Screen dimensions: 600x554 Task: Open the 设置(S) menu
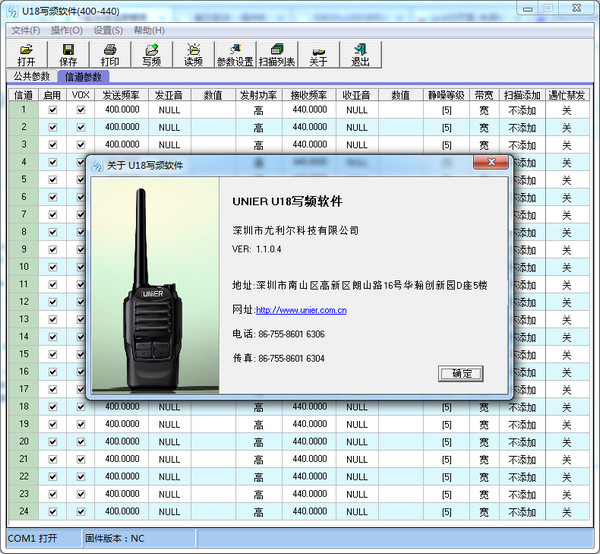(x=108, y=30)
